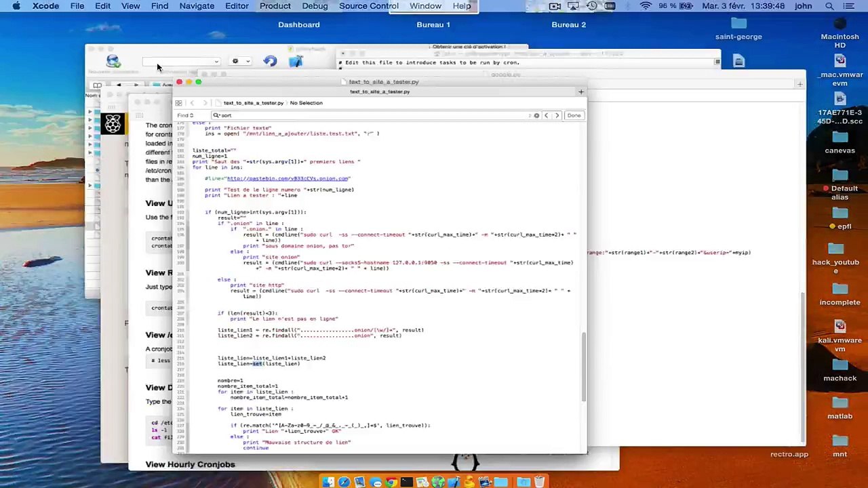Open the File menu
868x488 pixels.
click(x=77, y=6)
